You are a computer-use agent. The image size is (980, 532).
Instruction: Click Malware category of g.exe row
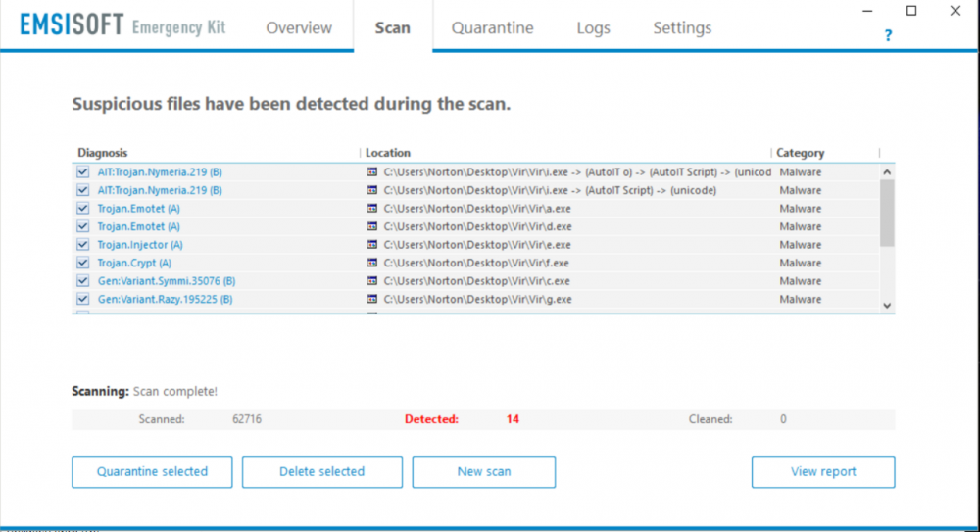(800, 299)
